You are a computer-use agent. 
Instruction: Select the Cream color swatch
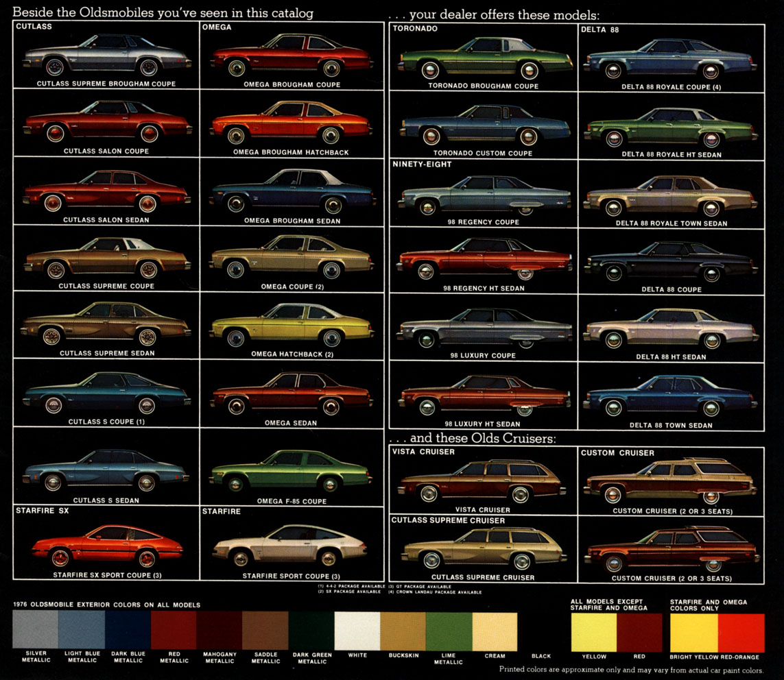tap(495, 631)
